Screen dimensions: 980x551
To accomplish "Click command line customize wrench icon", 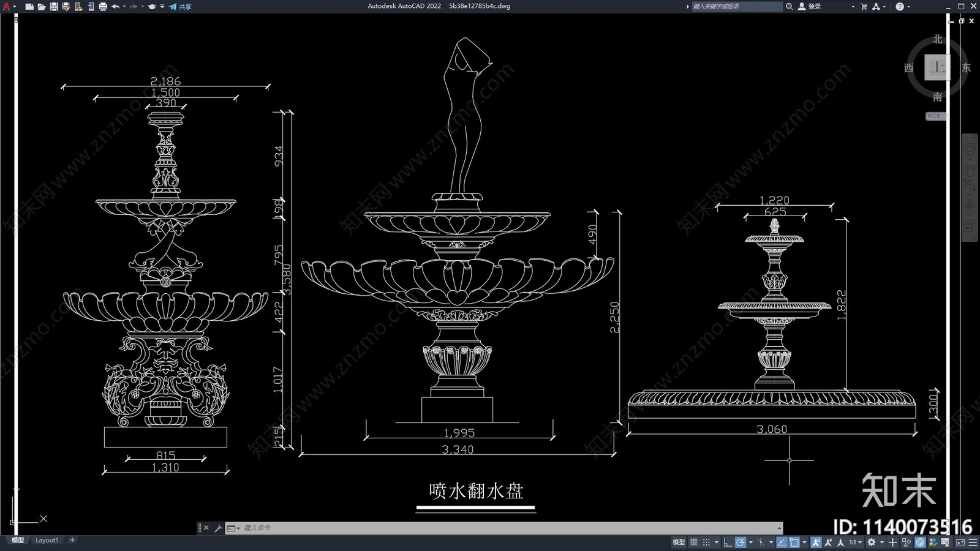I will click(218, 528).
